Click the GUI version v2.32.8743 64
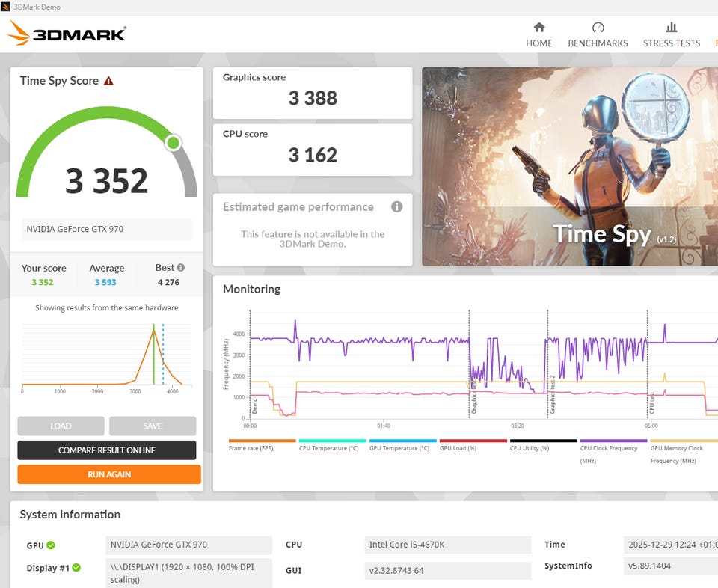The width and height of the screenshot is (718, 588). coord(448,571)
